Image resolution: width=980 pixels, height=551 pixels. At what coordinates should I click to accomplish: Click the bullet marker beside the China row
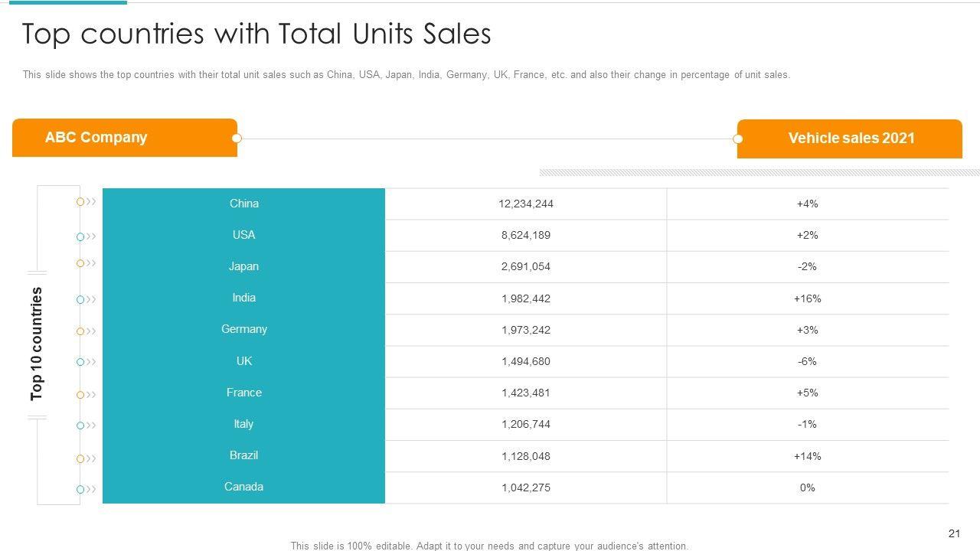pos(80,202)
